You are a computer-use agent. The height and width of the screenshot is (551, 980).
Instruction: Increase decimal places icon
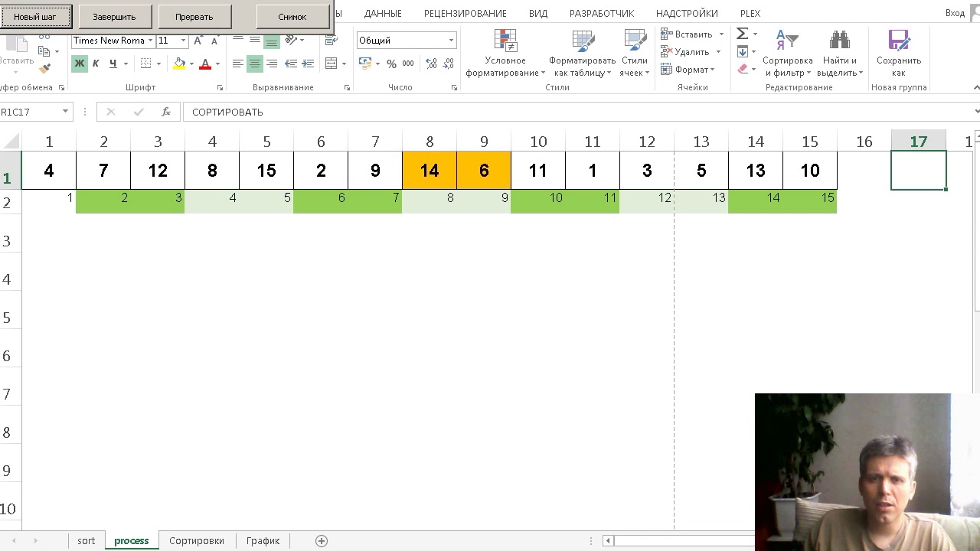click(x=432, y=64)
